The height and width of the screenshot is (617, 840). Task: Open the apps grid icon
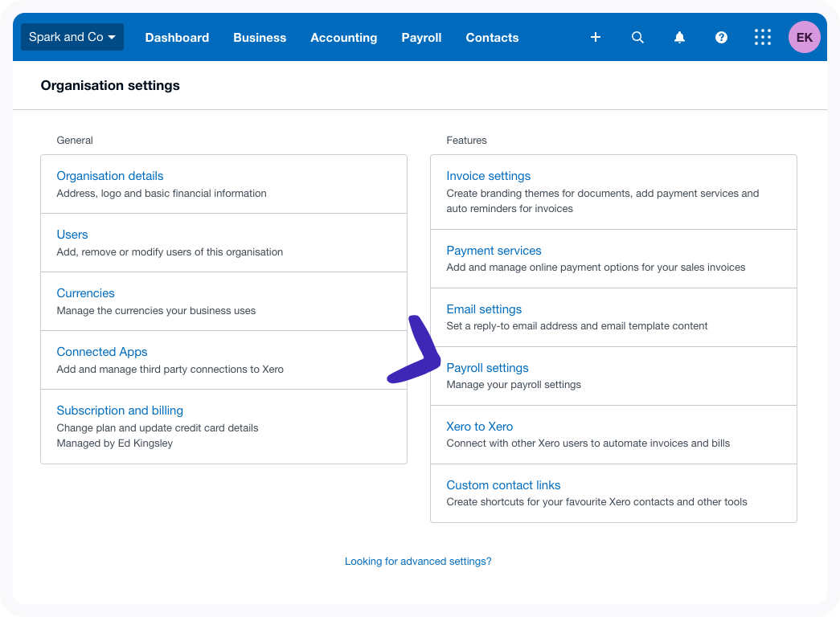tap(763, 37)
